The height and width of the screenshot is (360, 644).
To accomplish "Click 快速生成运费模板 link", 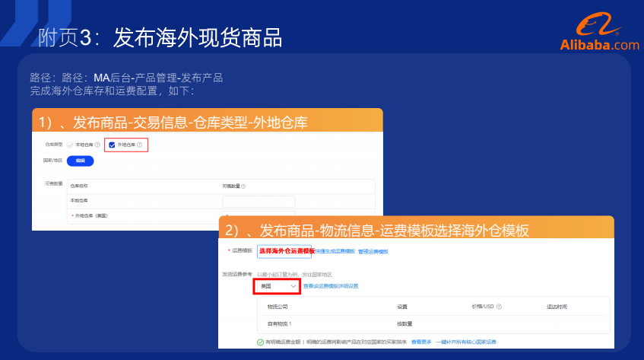I will [x=335, y=251].
